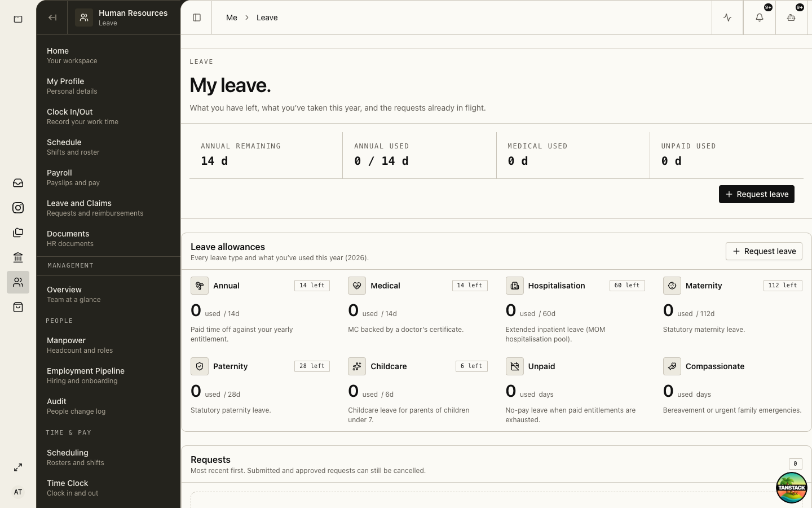Open Scheduling rosters and shifts
The width and height of the screenshot is (812, 508).
pos(108,457)
